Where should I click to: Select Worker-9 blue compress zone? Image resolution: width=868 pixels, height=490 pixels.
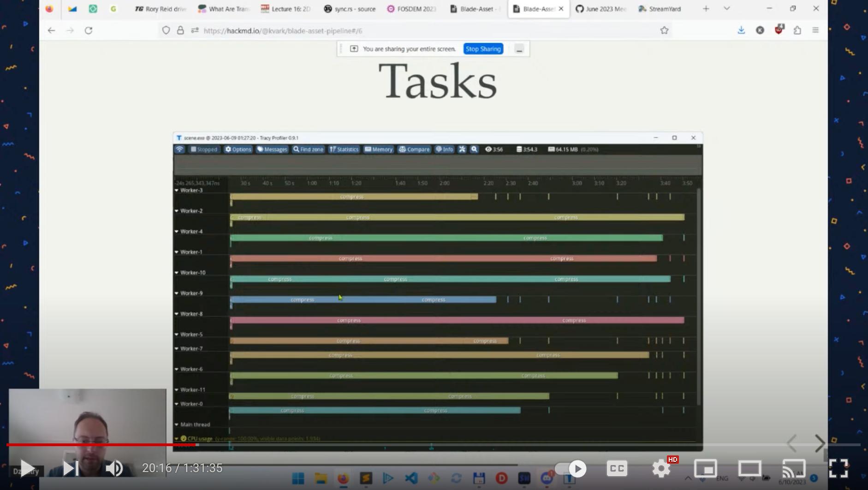click(x=363, y=300)
